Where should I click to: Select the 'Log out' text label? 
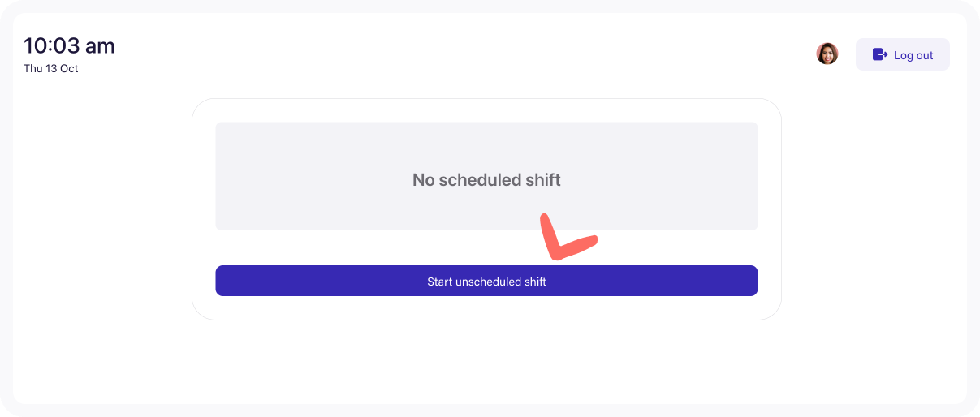[913, 55]
